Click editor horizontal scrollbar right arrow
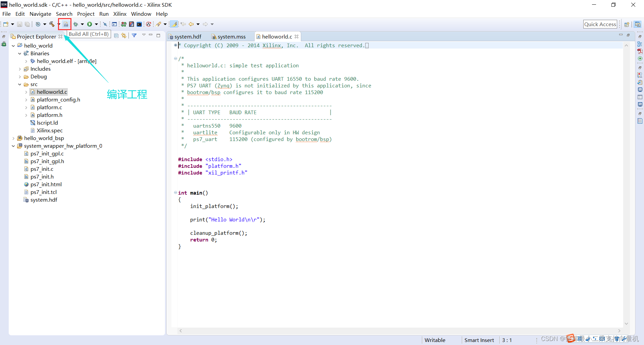 pos(619,331)
